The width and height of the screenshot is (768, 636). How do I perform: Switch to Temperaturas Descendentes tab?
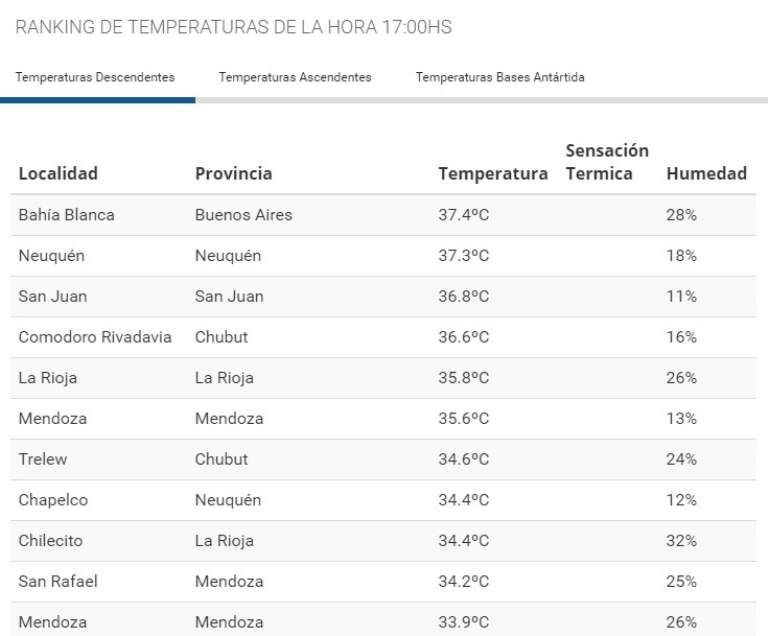[x=95, y=77]
